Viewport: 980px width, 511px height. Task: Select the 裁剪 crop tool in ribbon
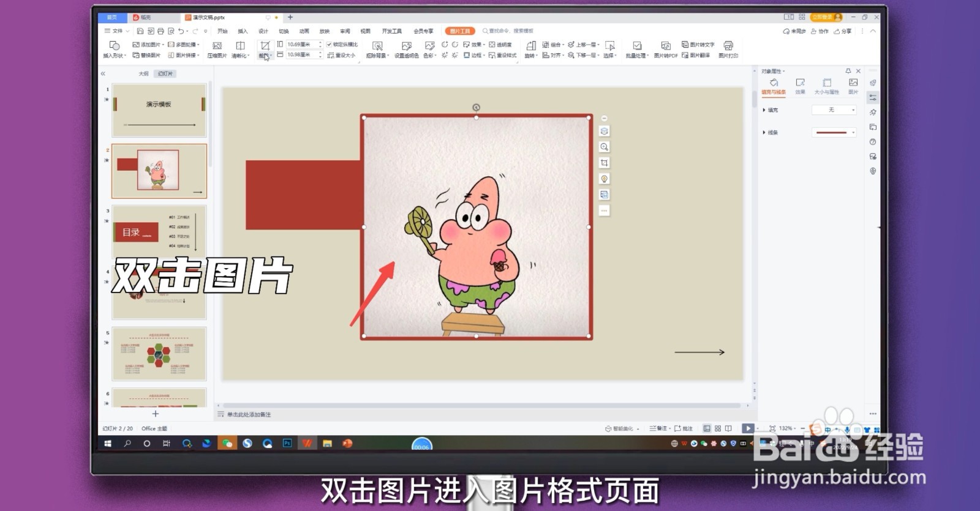[265, 46]
